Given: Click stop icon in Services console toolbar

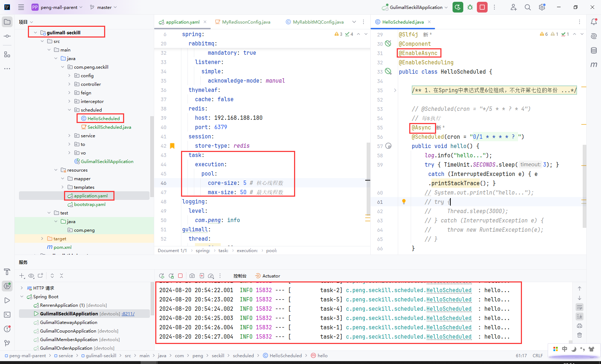Looking at the screenshot, I should pos(180,276).
